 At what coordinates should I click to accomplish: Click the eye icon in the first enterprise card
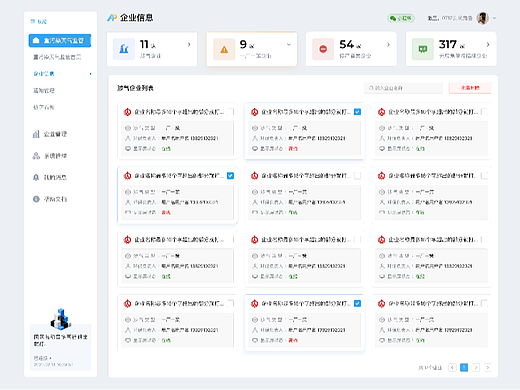coord(128,128)
